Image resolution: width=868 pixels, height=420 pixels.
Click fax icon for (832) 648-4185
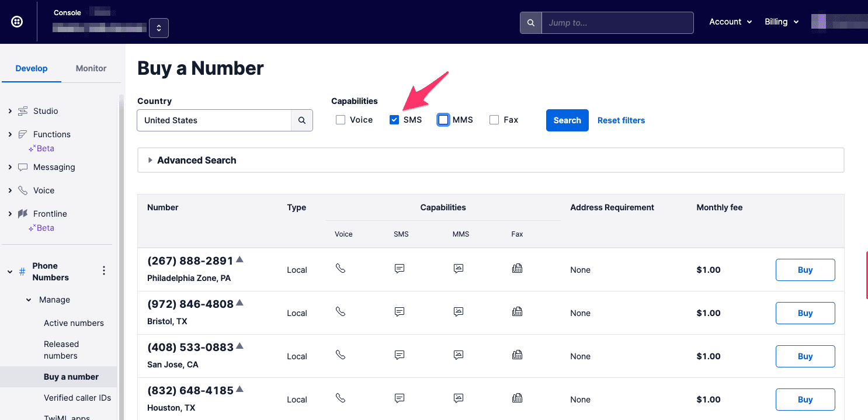pos(517,398)
